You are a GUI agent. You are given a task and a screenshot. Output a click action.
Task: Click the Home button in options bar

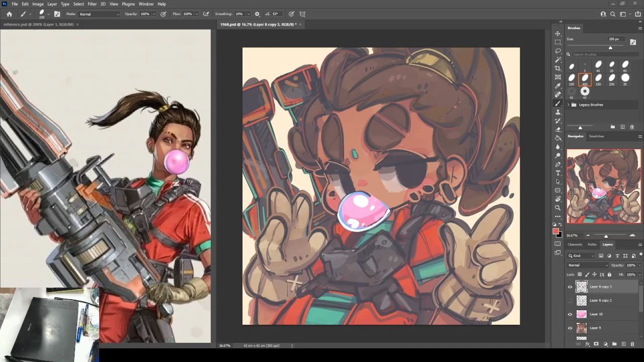(x=9, y=14)
